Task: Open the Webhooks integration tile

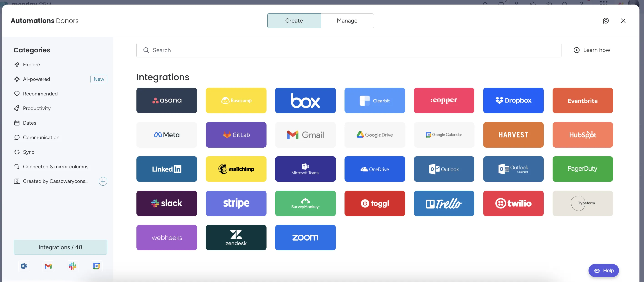Action: tap(166, 237)
